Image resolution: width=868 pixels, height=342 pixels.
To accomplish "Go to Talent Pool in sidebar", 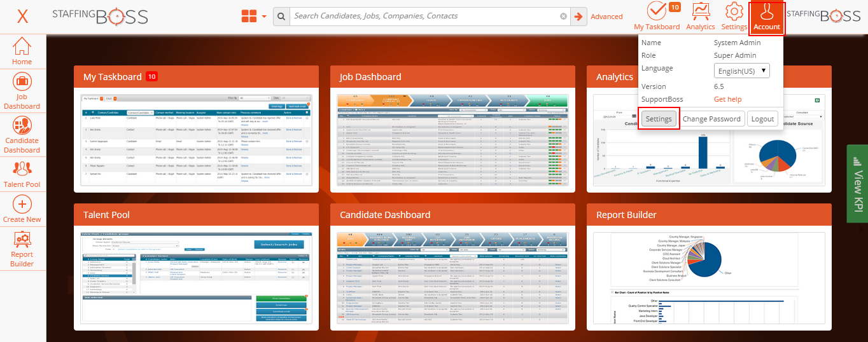I will coord(22,174).
